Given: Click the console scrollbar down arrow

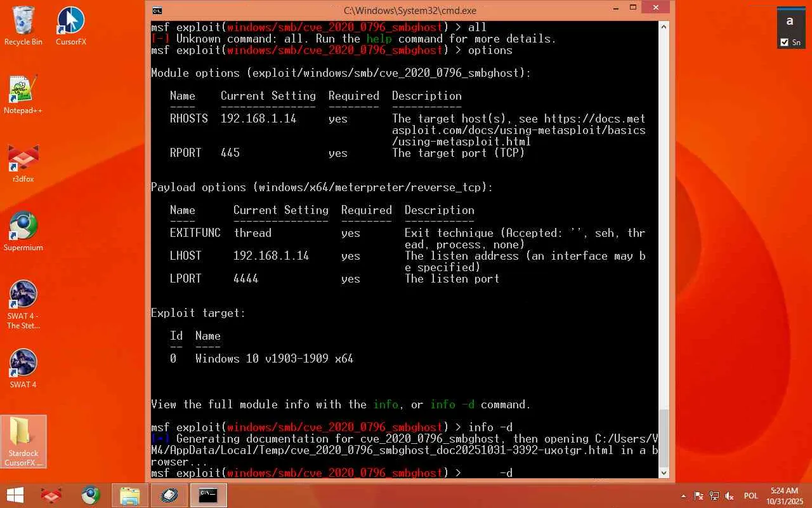Looking at the screenshot, I should 664,472.
